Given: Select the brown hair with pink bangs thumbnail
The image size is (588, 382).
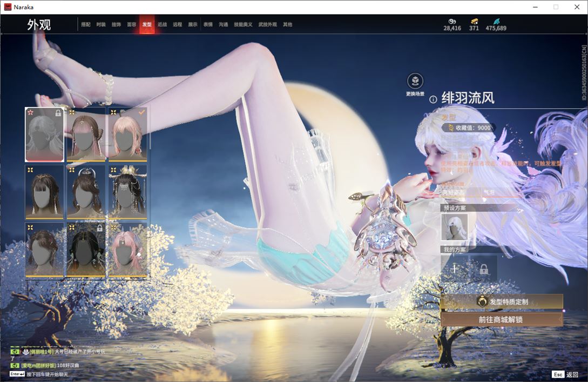Looking at the screenshot, I should click(x=86, y=135).
